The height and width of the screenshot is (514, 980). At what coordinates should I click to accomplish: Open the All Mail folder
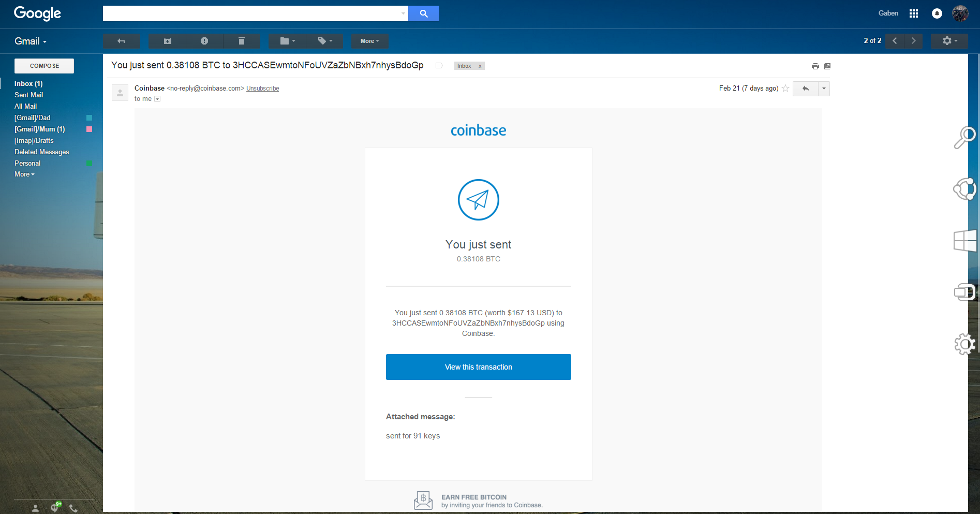(26, 106)
